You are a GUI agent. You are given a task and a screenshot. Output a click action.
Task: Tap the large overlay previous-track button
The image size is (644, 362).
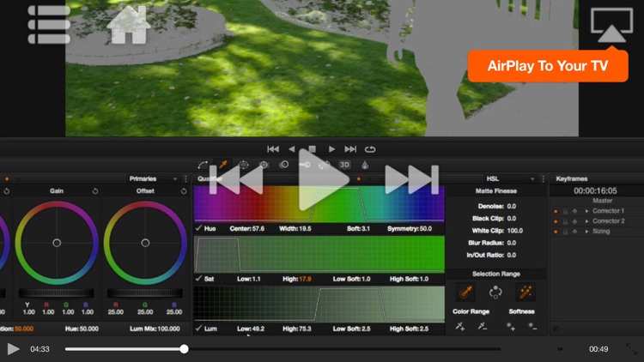point(237,180)
